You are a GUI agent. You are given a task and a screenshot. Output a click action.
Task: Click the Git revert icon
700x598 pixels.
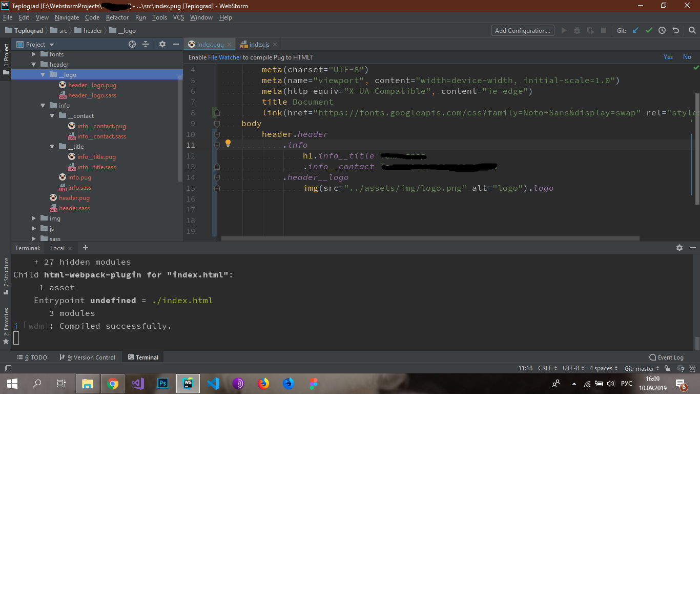(x=675, y=30)
